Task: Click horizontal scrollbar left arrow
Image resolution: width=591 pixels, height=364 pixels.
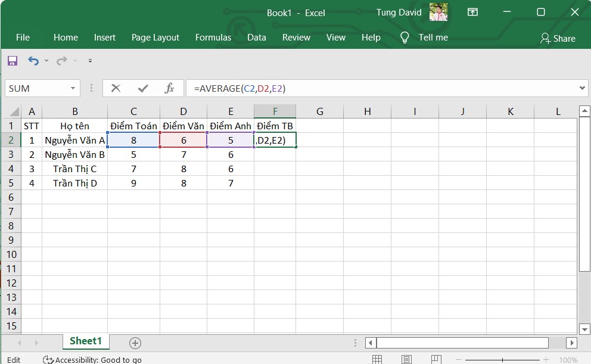Action: point(370,343)
